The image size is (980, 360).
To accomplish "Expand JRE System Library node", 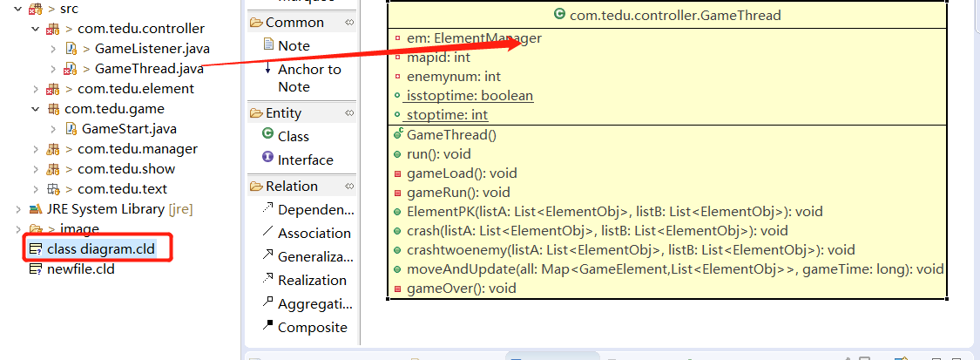I will click(x=17, y=208).
